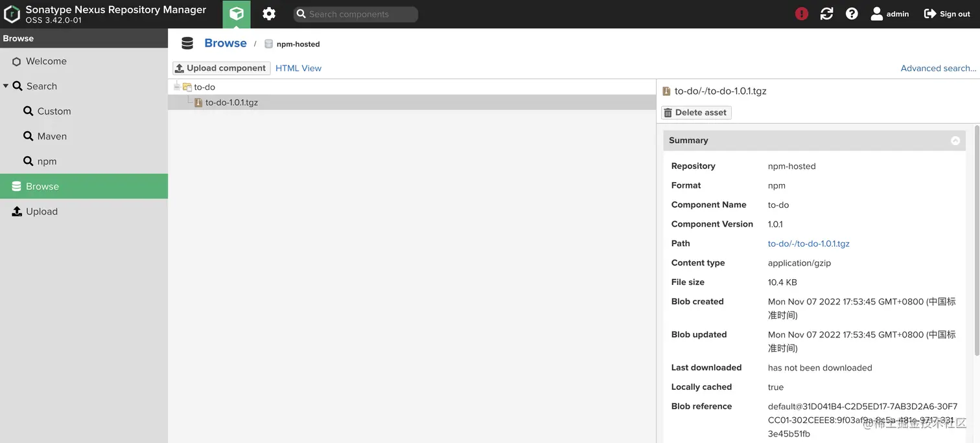This screenshot has height=443, width=980.
Task: Click the Locally cached value true
Action: click(776, 387)
